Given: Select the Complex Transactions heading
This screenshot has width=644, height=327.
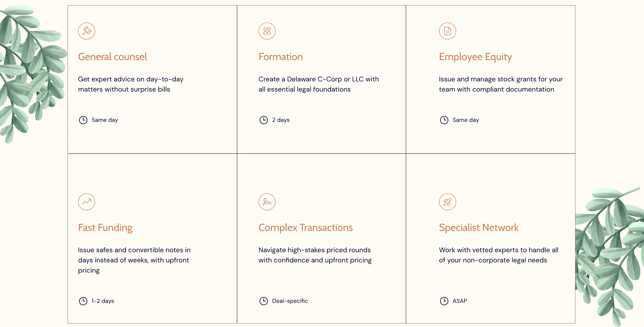Looking at the screenshot, I should (x=305, y=227).
